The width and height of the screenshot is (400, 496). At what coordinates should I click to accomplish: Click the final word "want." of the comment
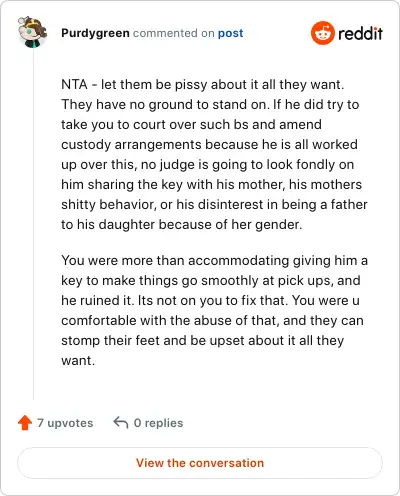coord(78,361)
